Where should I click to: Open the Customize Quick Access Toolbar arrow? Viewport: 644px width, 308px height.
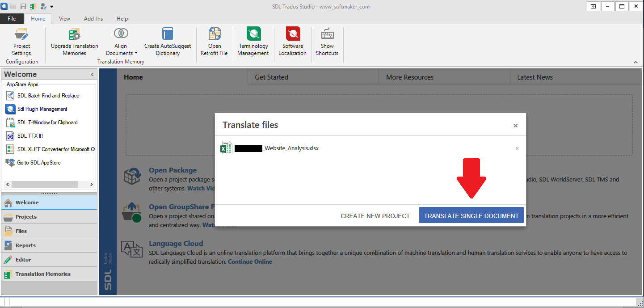point(52,6)
